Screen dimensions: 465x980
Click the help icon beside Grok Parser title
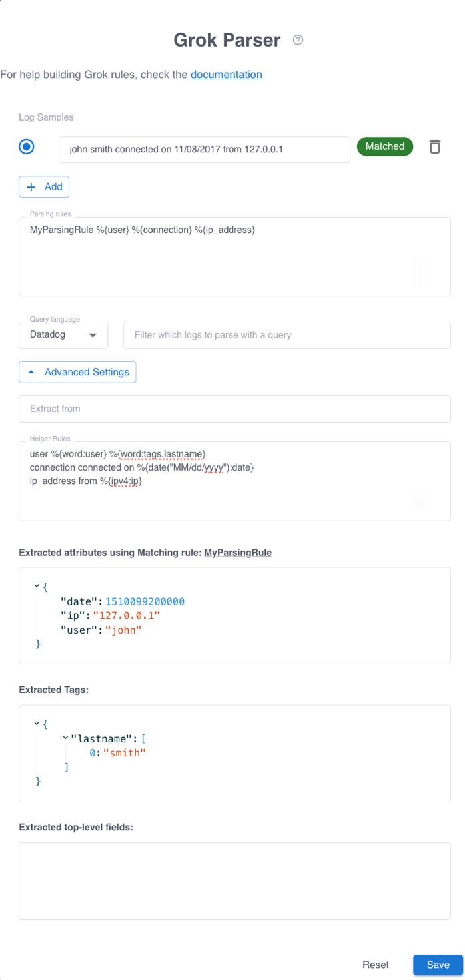point(298,40)
